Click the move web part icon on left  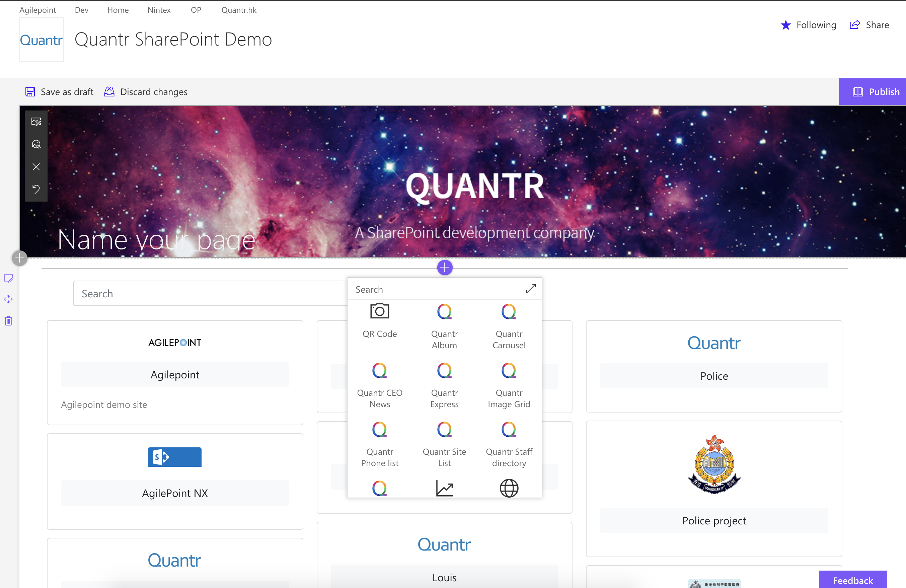point(8,299)
